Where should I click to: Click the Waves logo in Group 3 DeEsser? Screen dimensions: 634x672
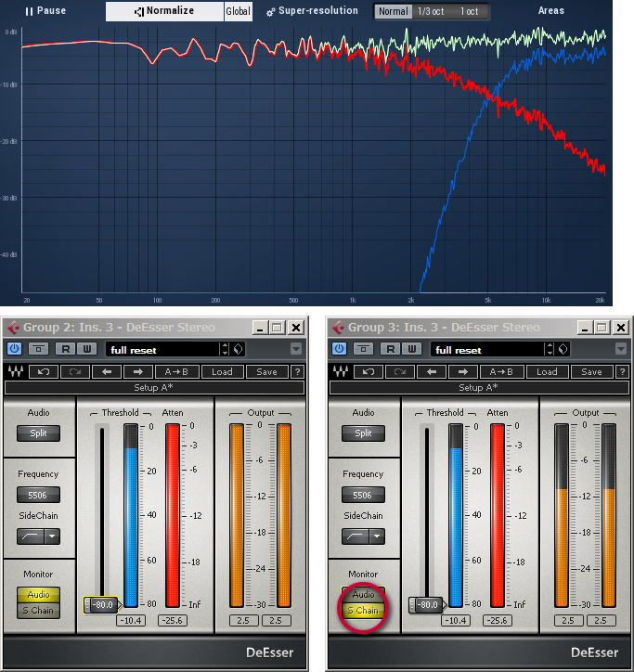[341, 371]
